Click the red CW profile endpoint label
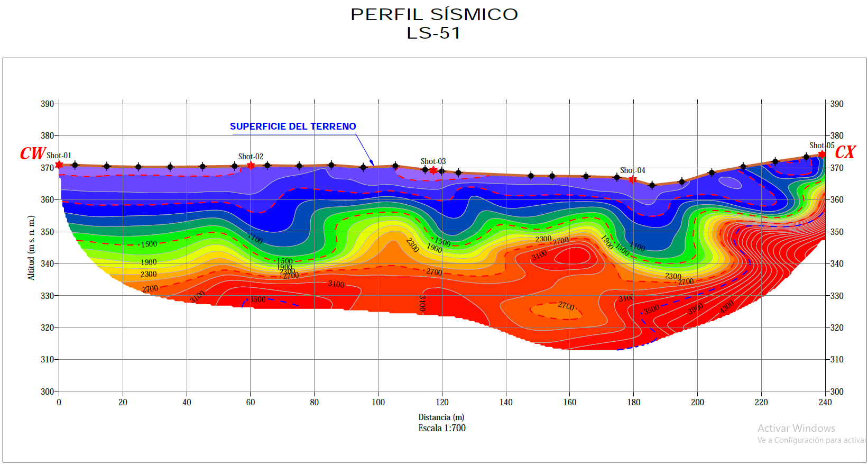This screenshot has width=868, height=464. (x=32, y=153)
